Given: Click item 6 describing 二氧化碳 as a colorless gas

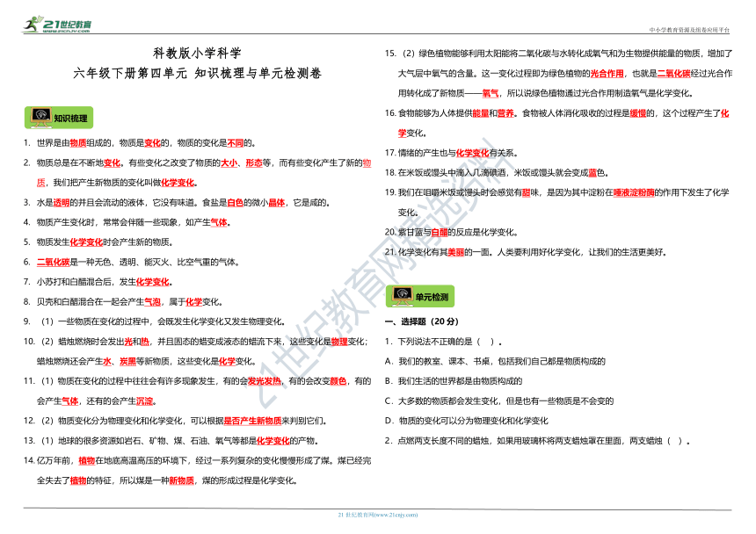Looking at the screenshot, I should click(x=132, y=262).
